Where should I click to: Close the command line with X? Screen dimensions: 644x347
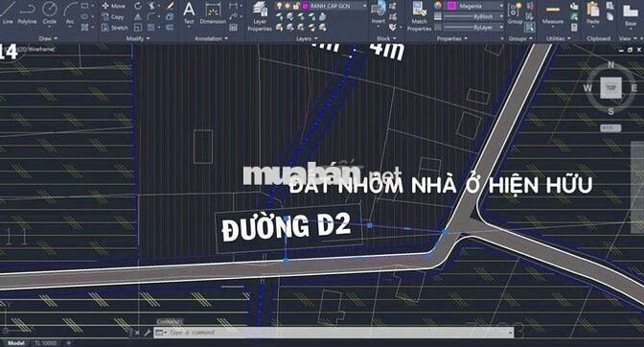[x=137, y=333]
